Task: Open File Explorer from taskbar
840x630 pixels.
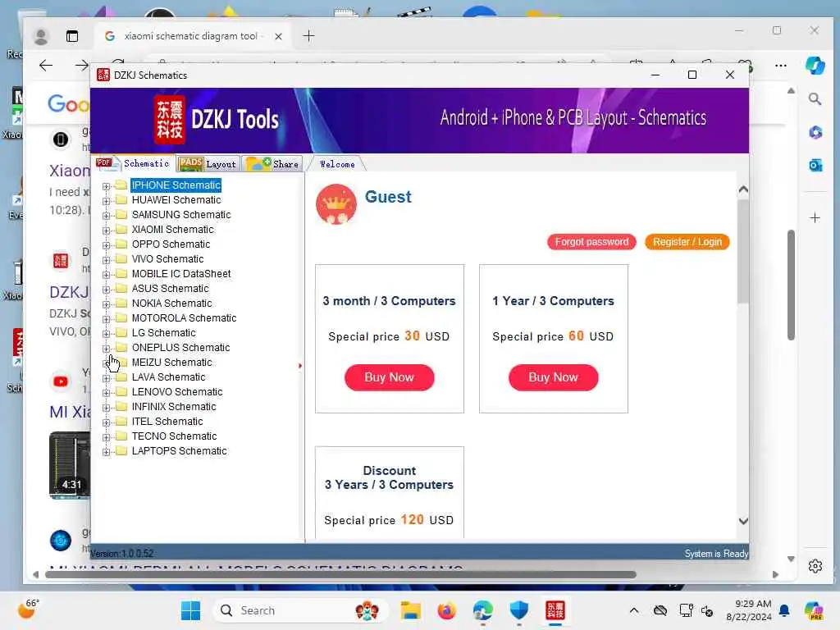Action: (410, 610)
